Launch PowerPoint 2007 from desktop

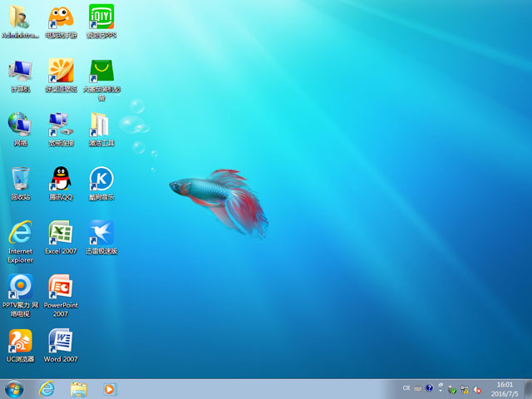61,287
